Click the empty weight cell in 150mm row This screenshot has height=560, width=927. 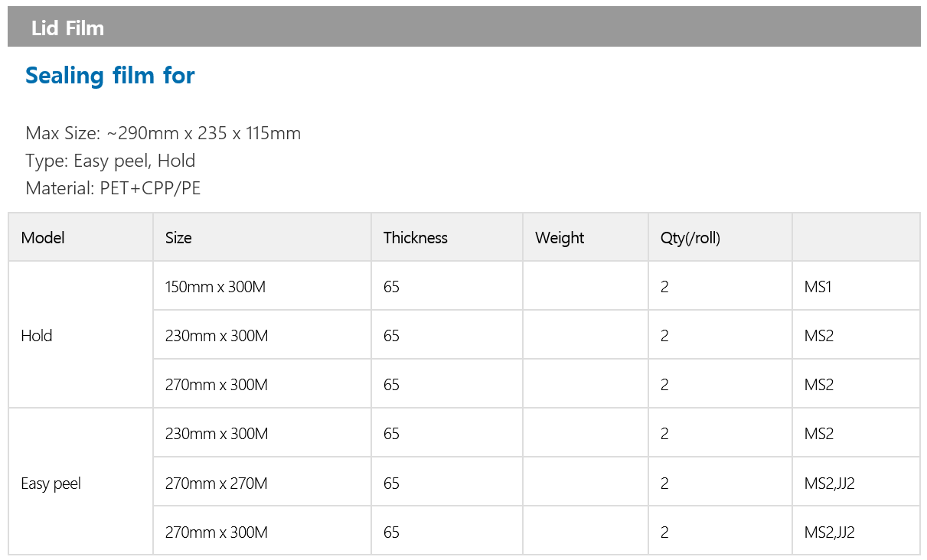pos(586,286)
